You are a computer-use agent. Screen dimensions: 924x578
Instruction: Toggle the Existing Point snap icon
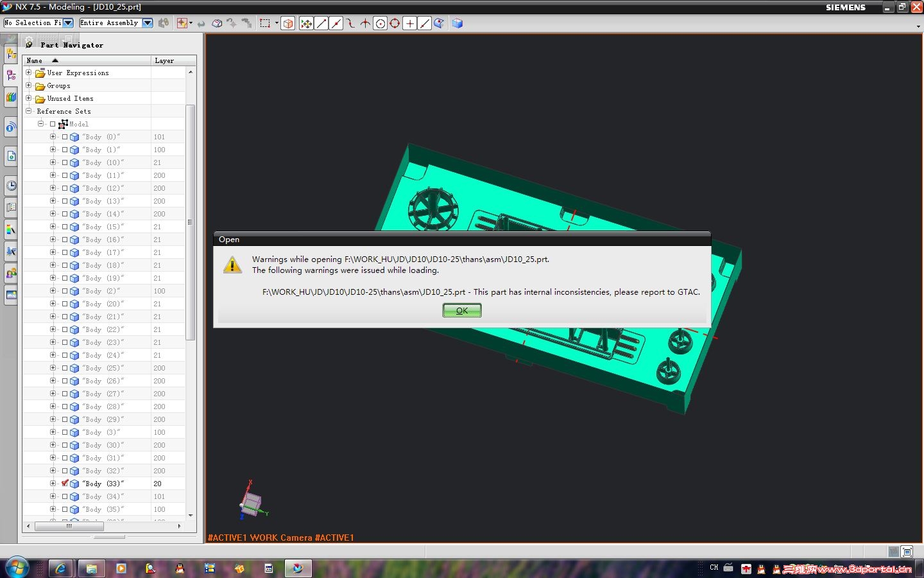tap(409, 23)
